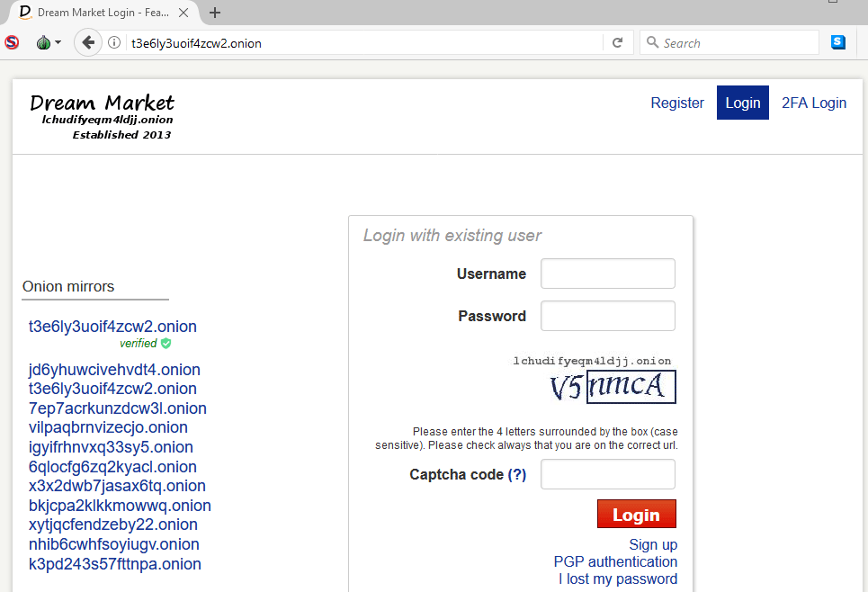Go to the x3x2dwb7jasax6tq.onion mirror
This screenshot has height=592, width=868.
click(117, 486)
